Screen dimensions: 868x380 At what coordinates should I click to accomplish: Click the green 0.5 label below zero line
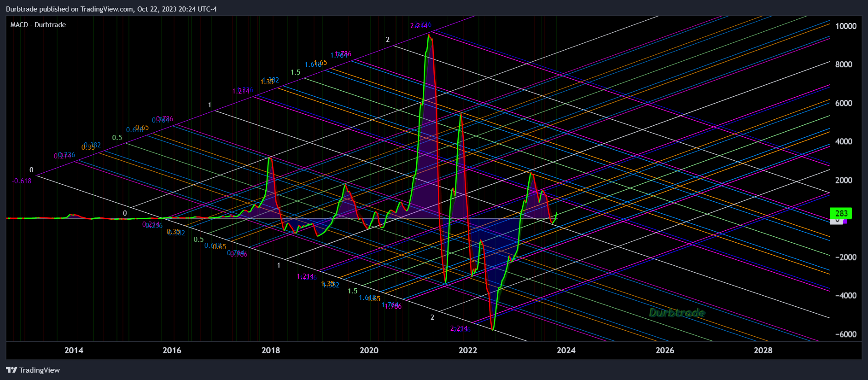coord(198,240)
